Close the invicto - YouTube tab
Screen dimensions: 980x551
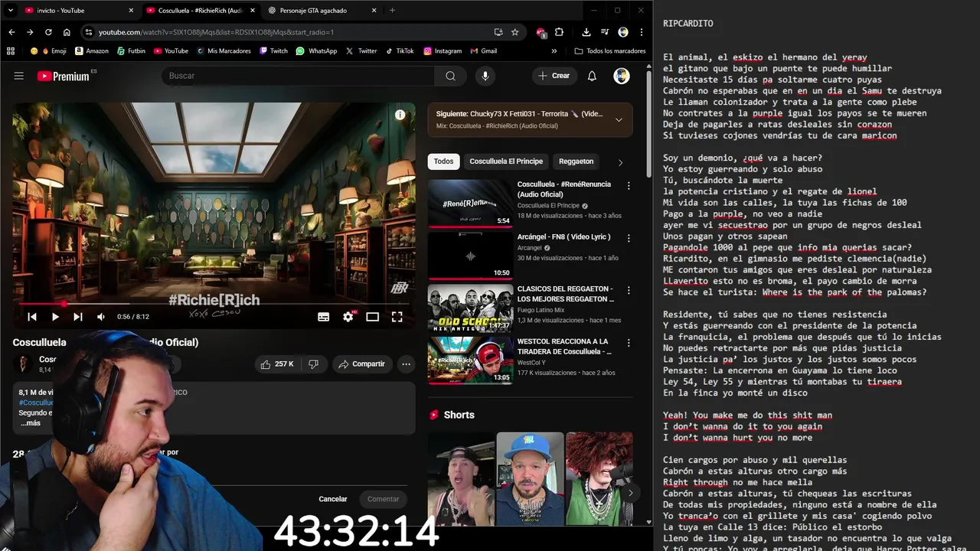pyautogui.click(x=131, y=11)
